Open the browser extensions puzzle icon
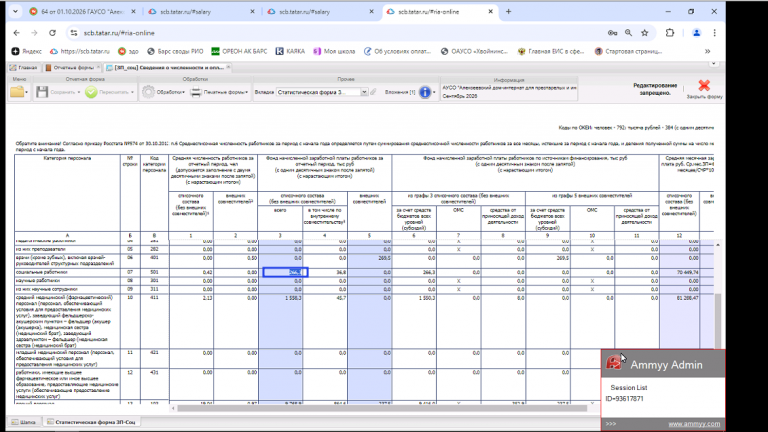Viewport: 768px width, 432px height. click(670, 33)
